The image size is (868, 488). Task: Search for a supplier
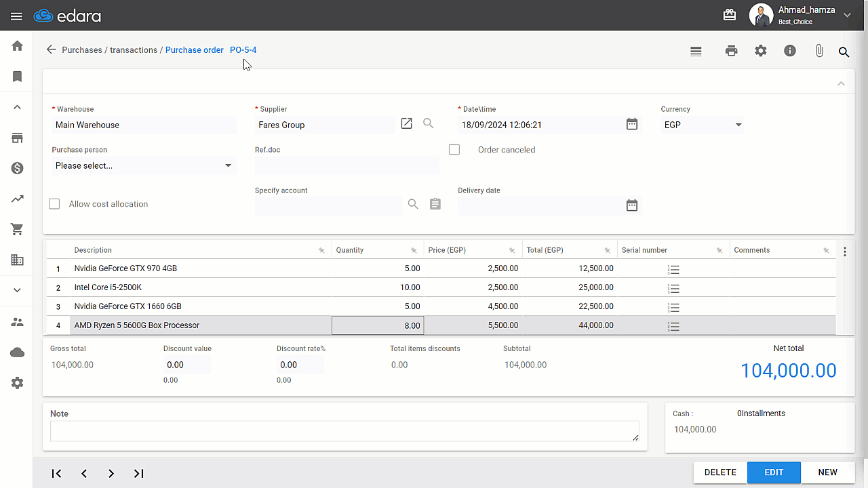(428, 123)
